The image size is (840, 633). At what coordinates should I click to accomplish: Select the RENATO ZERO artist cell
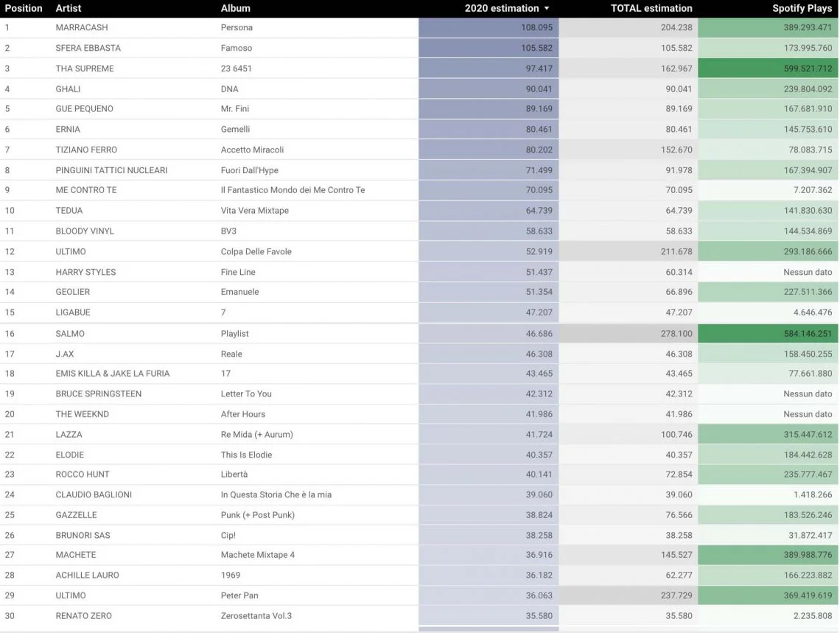click(84, 616)
